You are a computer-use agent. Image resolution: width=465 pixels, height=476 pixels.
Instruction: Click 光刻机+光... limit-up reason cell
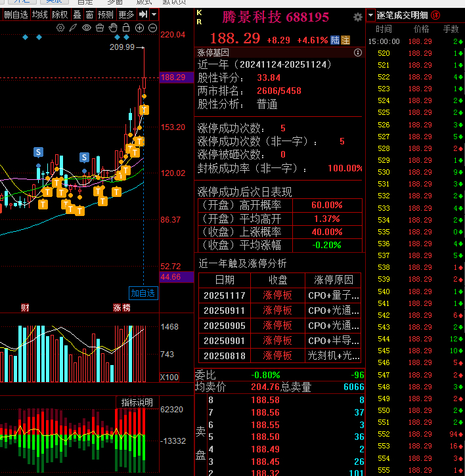click(334, 355)
